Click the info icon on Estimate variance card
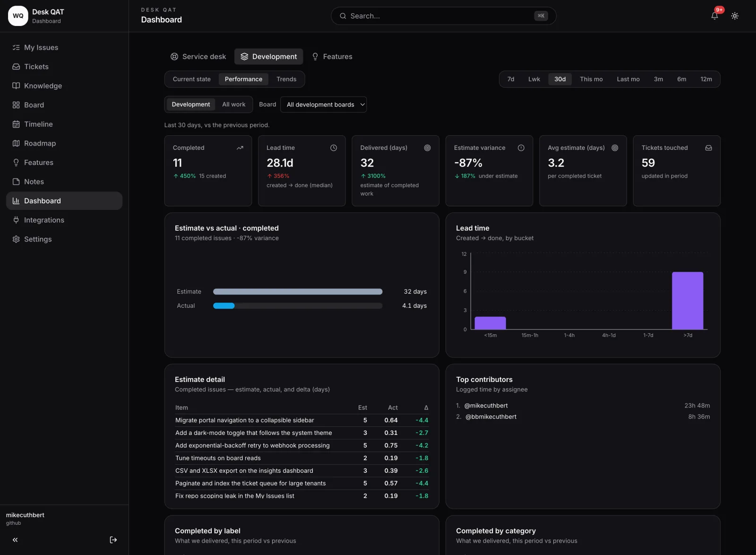 (521, 148)
